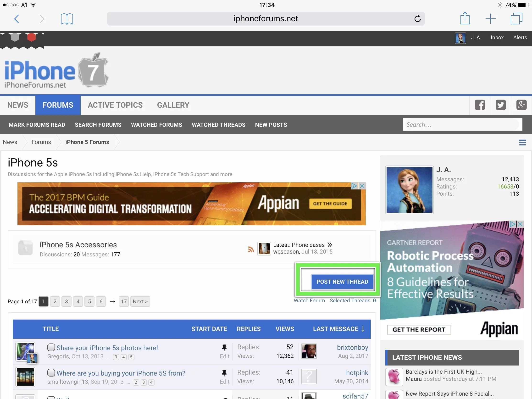Open the Twitter social icon

point(500,105)
